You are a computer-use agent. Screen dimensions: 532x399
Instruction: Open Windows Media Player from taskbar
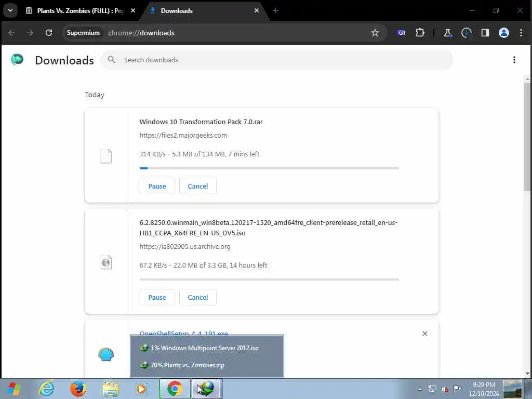coord(142,389)
